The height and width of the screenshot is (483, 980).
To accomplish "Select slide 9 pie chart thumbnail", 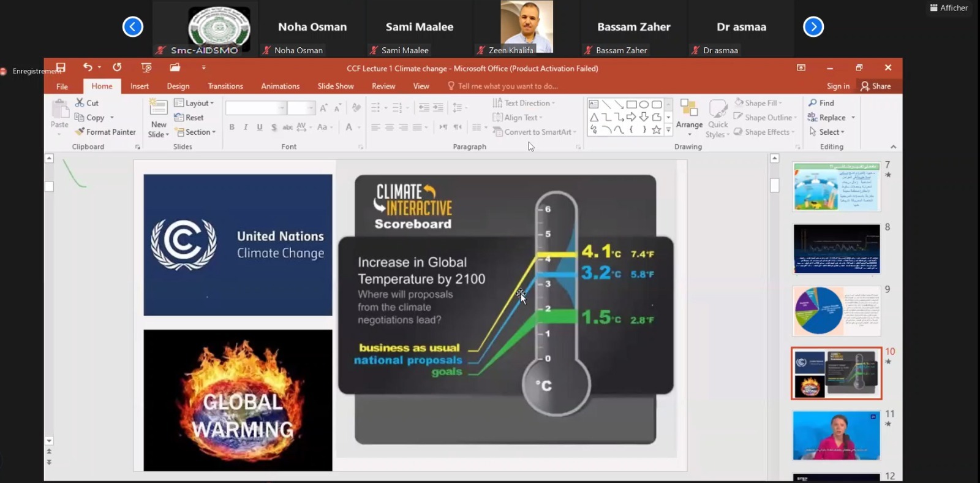I will click(x=837, y=311).
